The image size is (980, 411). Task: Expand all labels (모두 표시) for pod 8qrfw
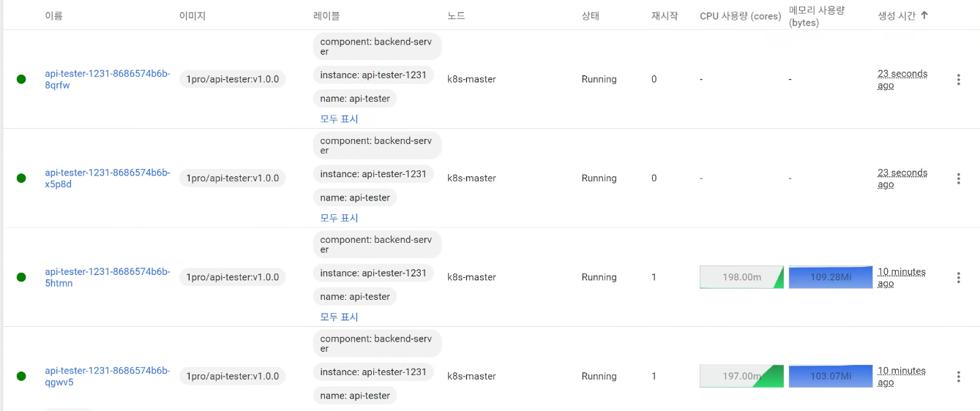click(x=339, y=118)
